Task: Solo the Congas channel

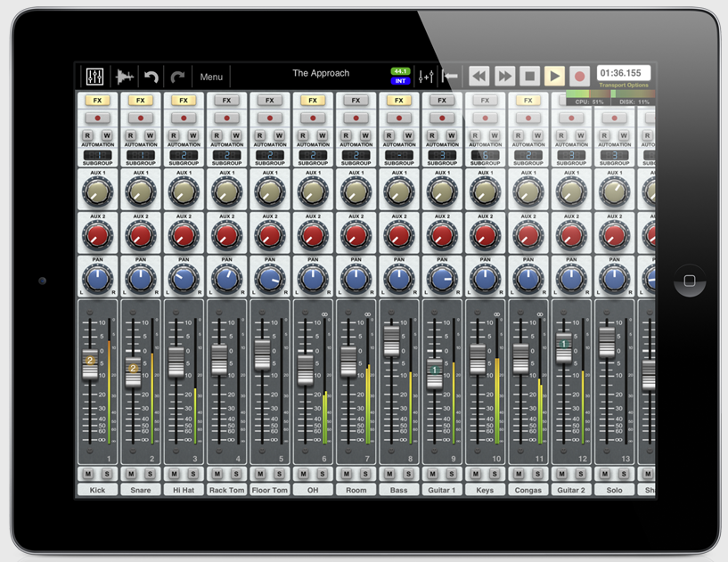Action: pos(538,474)
